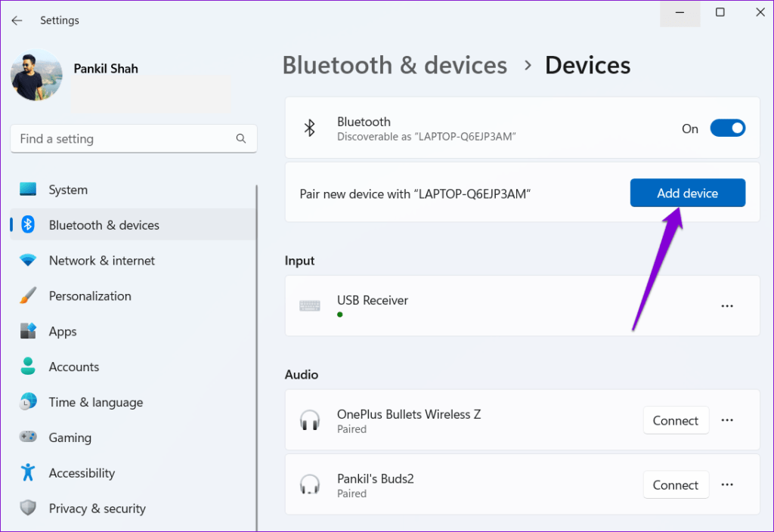Click the Bluetooth icon in the Bluetooth row
Viewport: 774px width, 532px height.
tap(310, 128)
